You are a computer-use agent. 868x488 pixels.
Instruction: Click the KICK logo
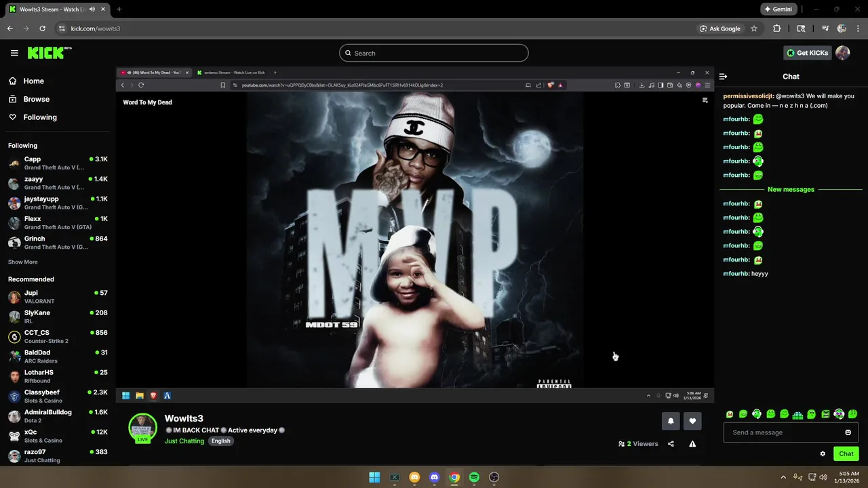coord(49,53)
